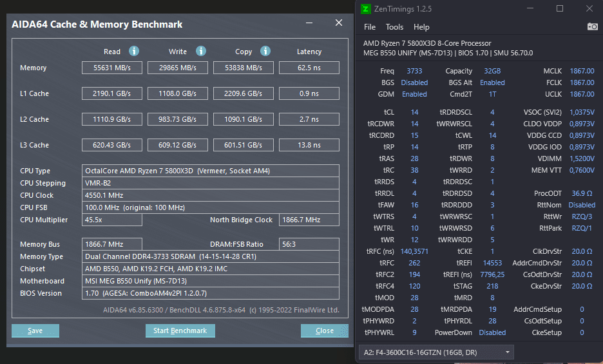Click the Chipset value AMD B550
Screen dimensions: 603x364
(211, 269)
